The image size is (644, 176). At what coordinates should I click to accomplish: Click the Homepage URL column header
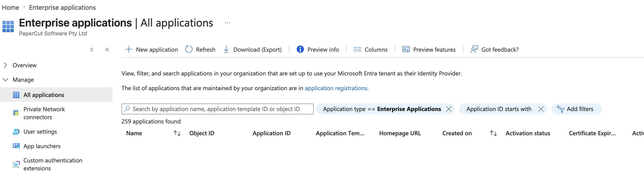click(x=400, y=133)
